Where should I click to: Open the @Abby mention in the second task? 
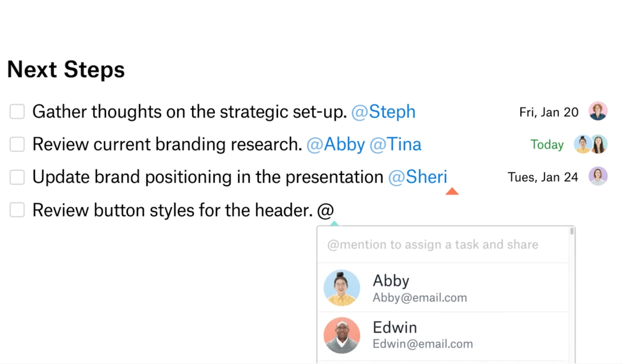(335, 145)
